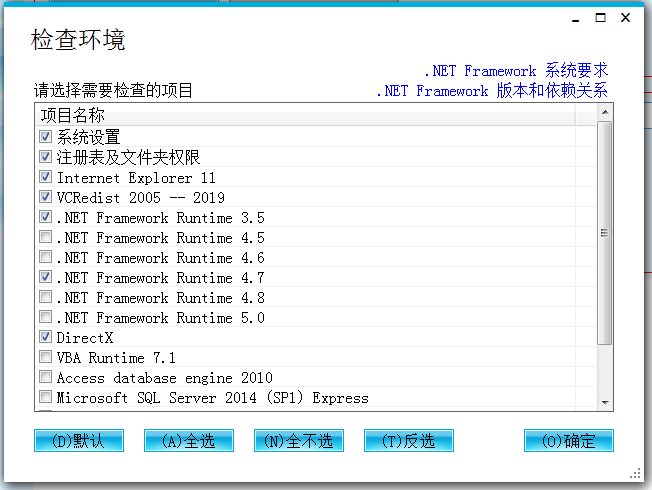Open .NET Framework 系统要求 link
652x490 pixels.
pos(515,71)
